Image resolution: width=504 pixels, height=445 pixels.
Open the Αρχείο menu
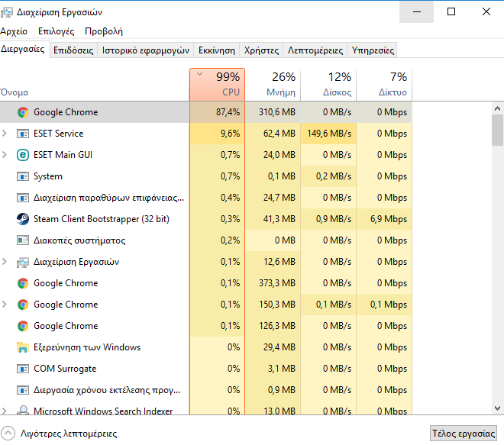coord(14,31)
